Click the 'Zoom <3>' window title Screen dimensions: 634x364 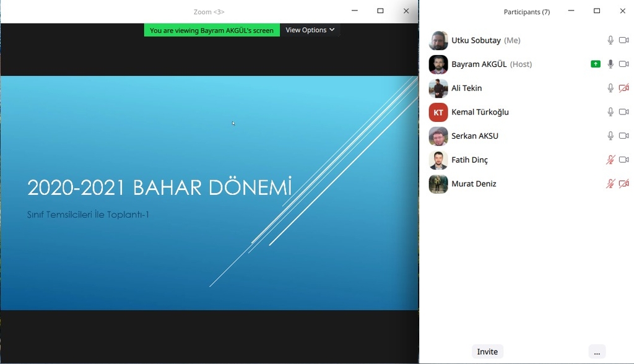209,12
